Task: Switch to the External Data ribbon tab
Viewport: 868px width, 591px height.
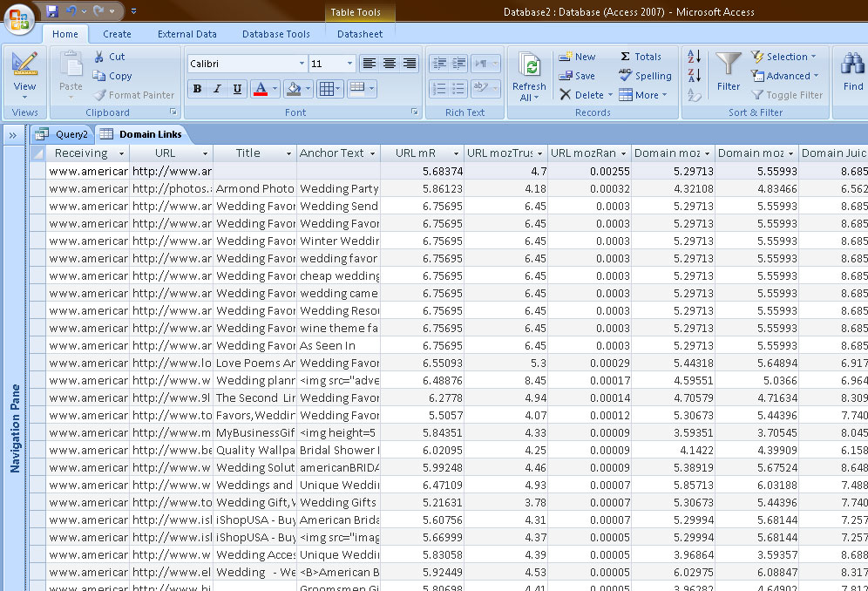Action: point(187,34)
